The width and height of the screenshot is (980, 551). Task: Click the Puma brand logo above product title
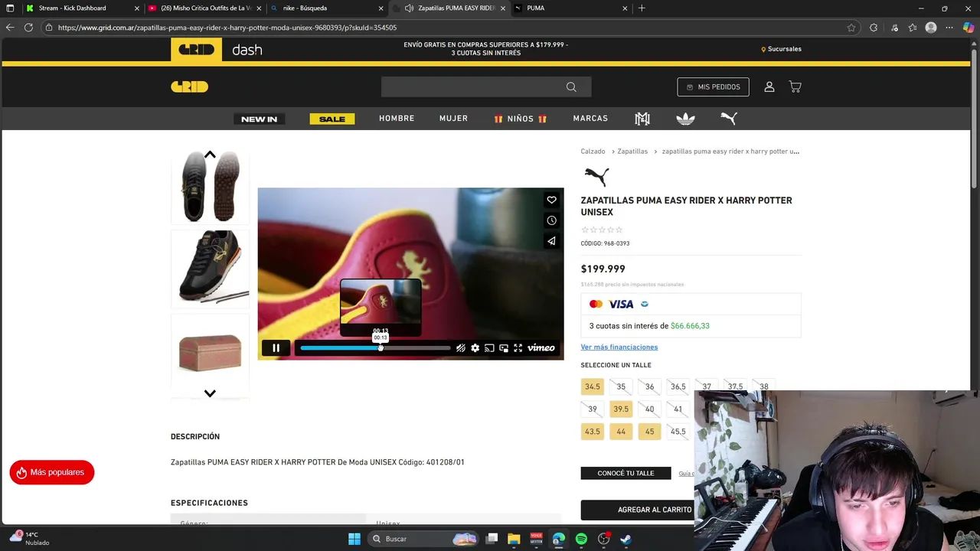pyautogui.click(x=596, y=177)
